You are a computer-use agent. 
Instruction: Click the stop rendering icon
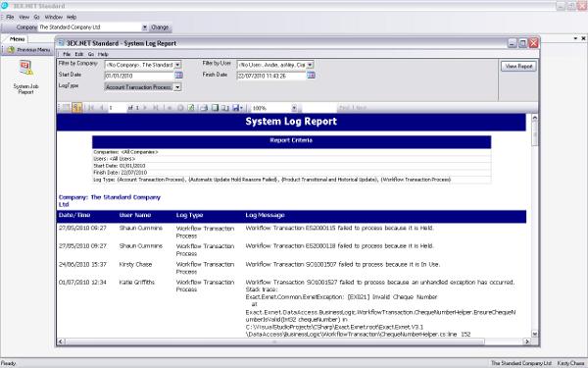coord(180,108)
